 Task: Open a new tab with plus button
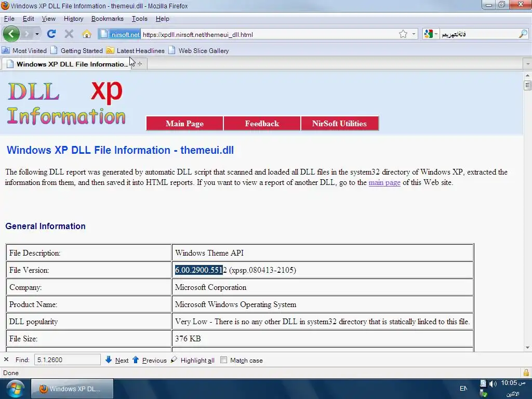coord(140,64)
